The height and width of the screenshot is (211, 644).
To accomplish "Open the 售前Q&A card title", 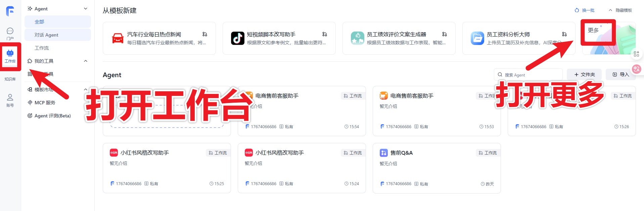I will click(402, 153).
